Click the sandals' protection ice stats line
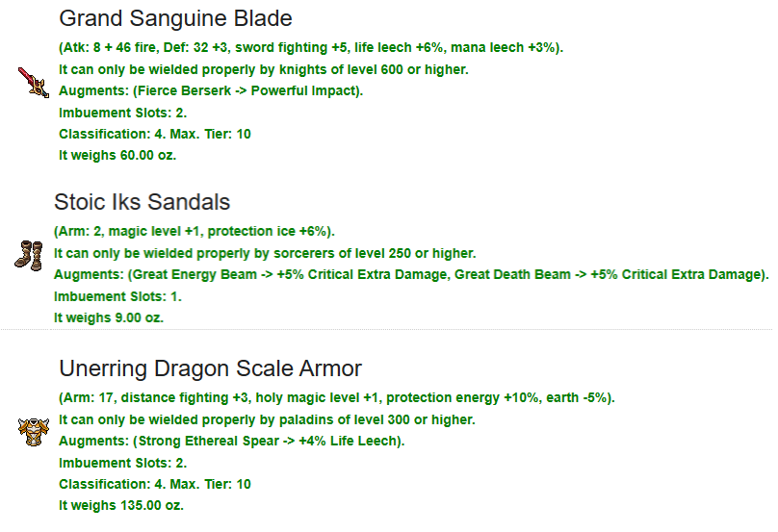The width and height of the screenshot is (778, 532). click(194, 232)
